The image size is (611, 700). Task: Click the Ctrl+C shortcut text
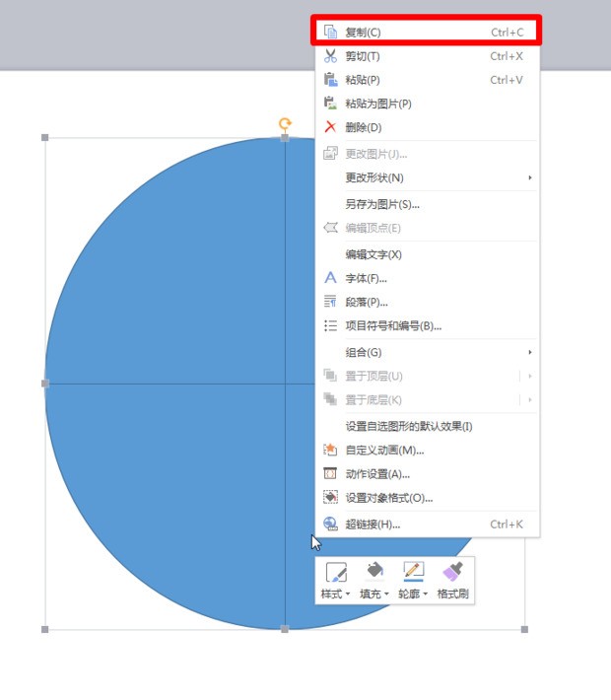pos(507,33)
